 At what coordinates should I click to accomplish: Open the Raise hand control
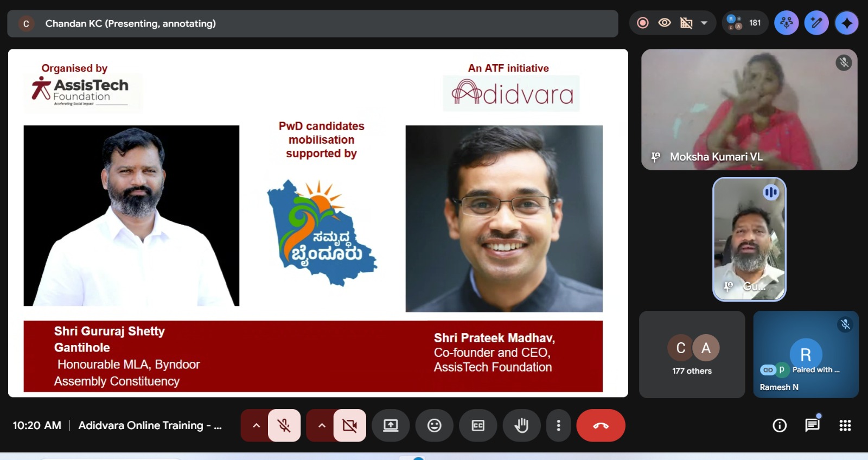521,426
